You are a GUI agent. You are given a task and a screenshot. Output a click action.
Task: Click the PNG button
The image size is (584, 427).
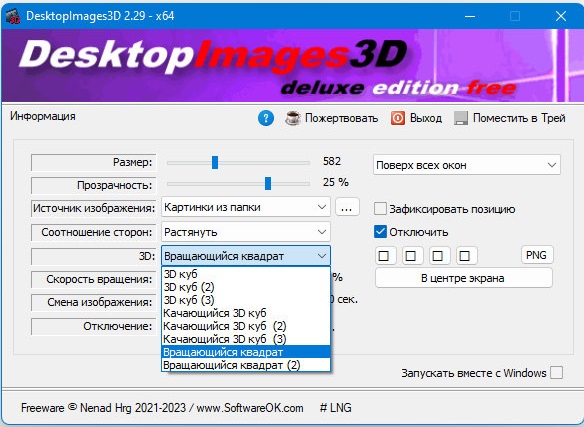pyautogui.click(x=536, y=255)
